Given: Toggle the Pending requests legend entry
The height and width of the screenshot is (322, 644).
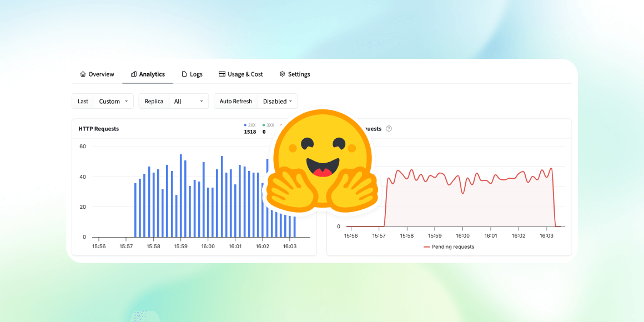Looking at the screenshot, I should 449,246.
